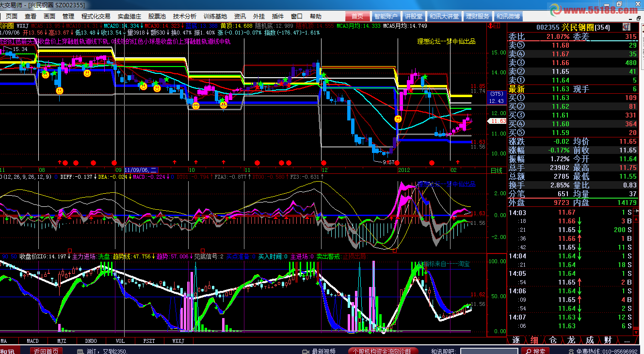644x354 pixels.
Task: Select the 细 tab in quote panel
Action: coord(534,340)
